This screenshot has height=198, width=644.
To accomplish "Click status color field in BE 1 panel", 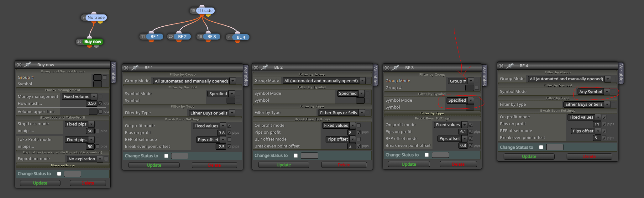I will point(180,156).
